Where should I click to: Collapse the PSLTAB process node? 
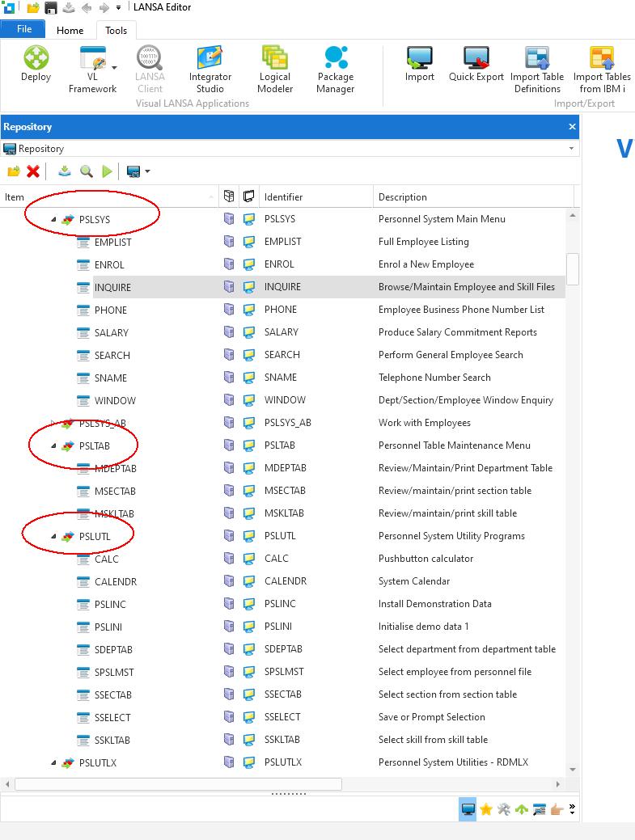pyautogui.click(x=54, y=445)
